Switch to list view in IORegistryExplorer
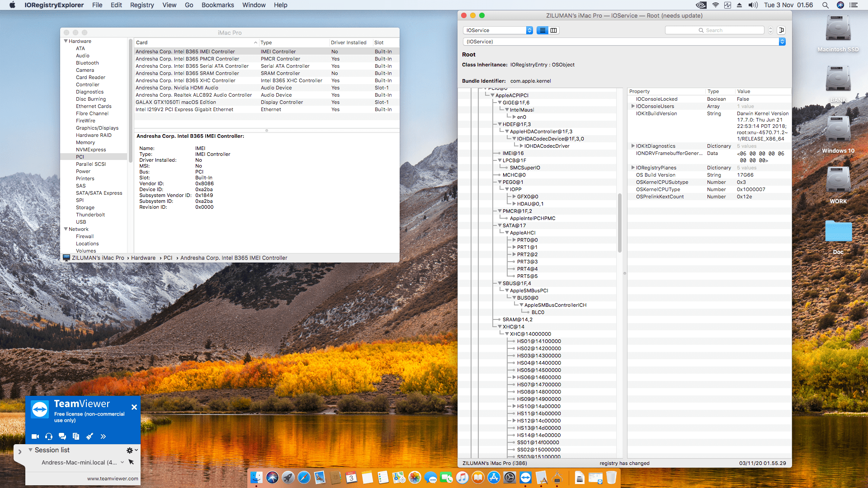This screenshot has width=868, height=488. pos(542,30)
